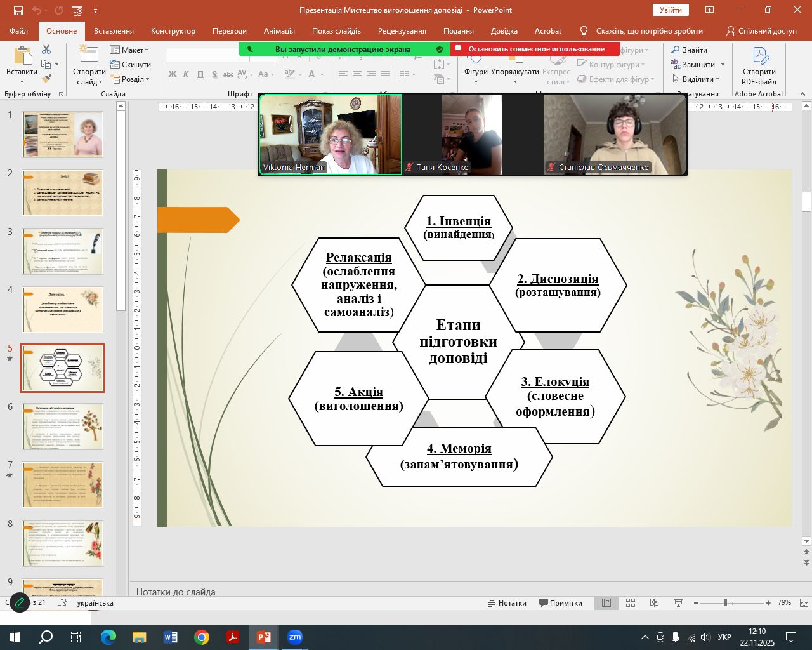Switch to the Конструктор tab
The height and width of the screenshot is (650, 812).
(173, 30)
